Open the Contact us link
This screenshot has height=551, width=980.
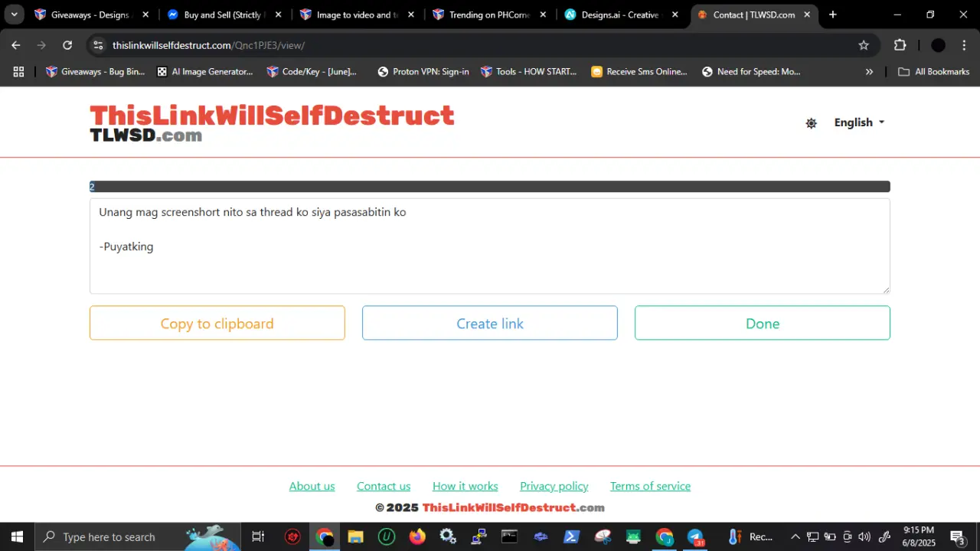[384, 486]
